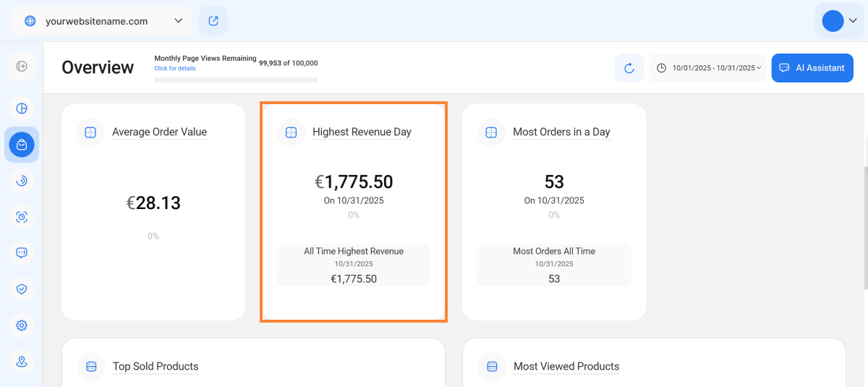868x387 pixels.
Task: Open settings gear in sidebar
Action: coord(22,325)
